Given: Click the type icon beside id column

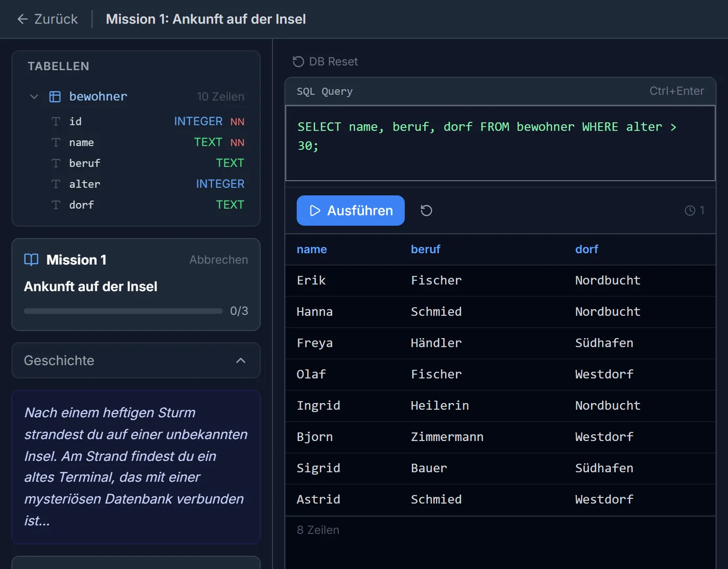Looking at the screenshot, I should (x=56, y=122).
